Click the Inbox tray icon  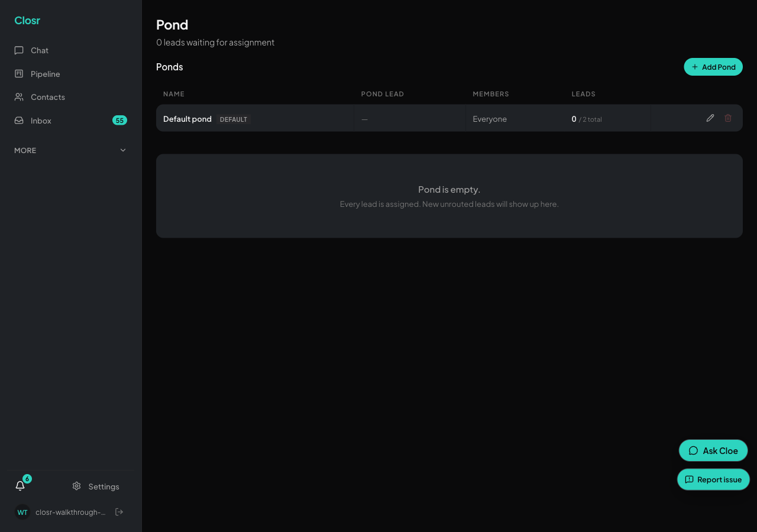coord(19,121)
